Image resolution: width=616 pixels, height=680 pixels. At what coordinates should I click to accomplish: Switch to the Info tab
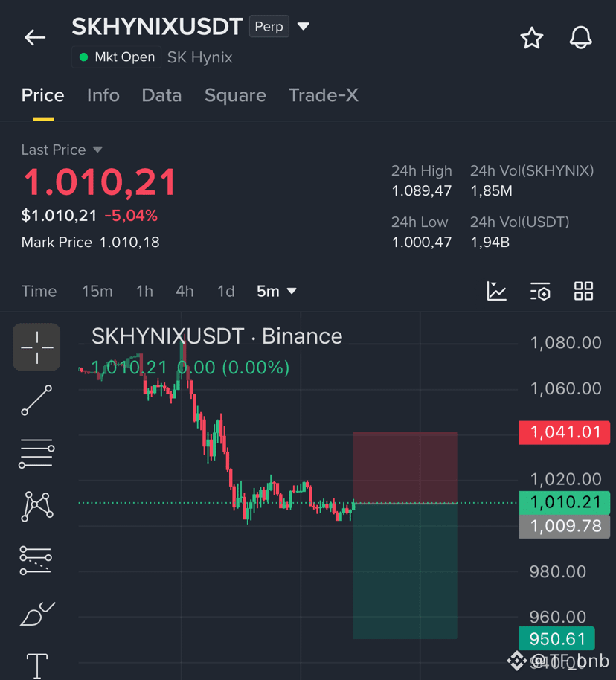(103, 95)
